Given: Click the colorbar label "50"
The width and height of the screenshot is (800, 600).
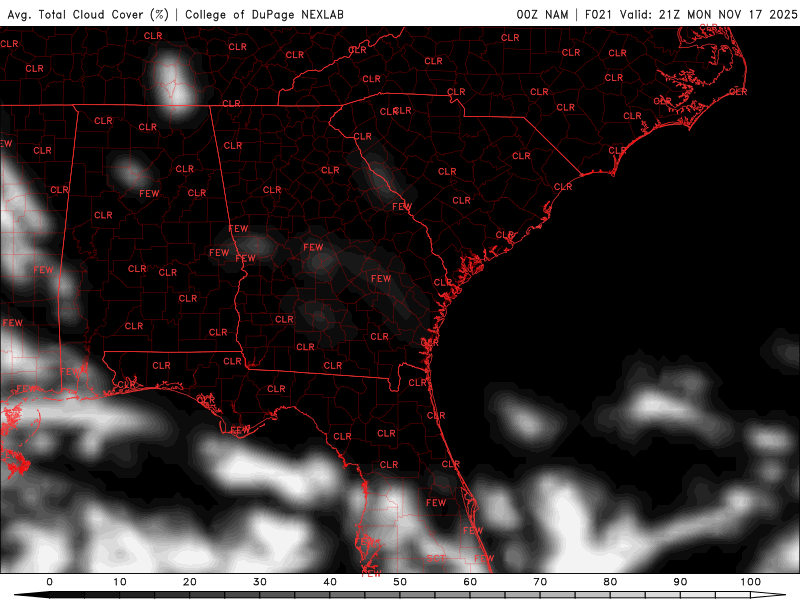Looking at the screenshot, I should tap(400, 582).
